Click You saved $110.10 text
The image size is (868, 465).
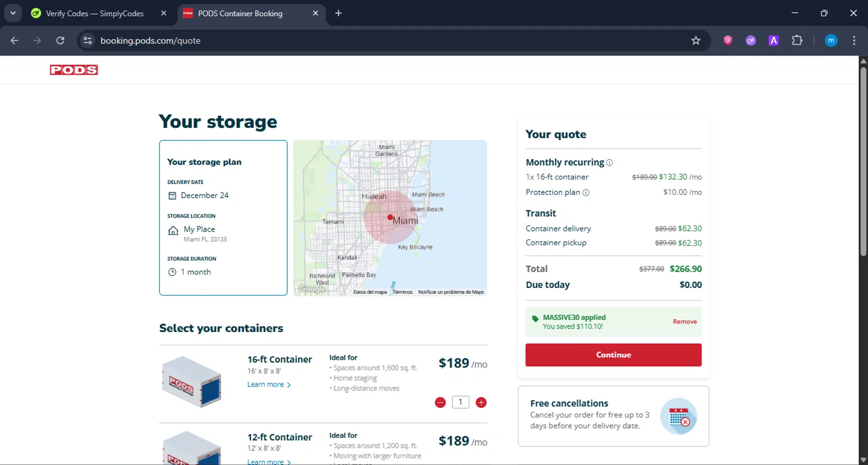[x=573, y=327]
